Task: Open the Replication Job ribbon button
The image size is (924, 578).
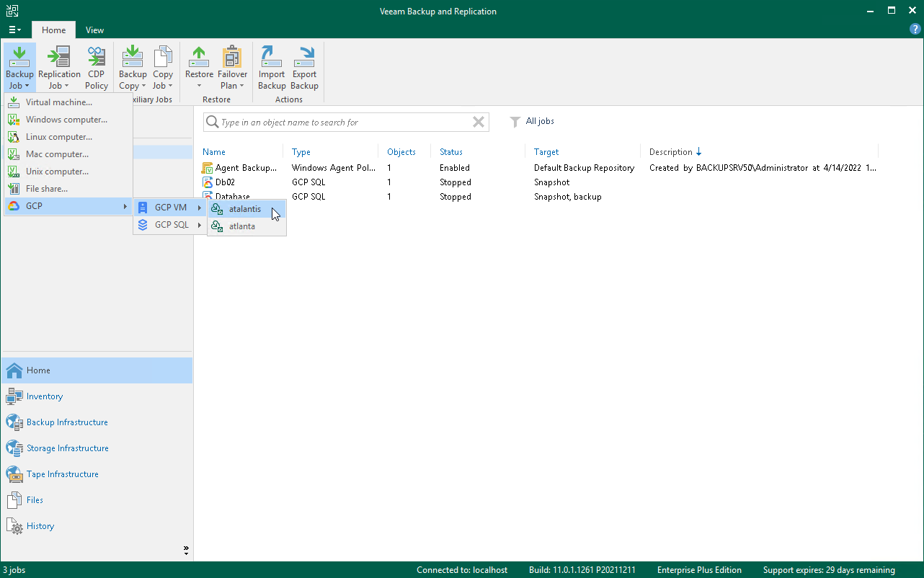Action: [x=59, y=68]
